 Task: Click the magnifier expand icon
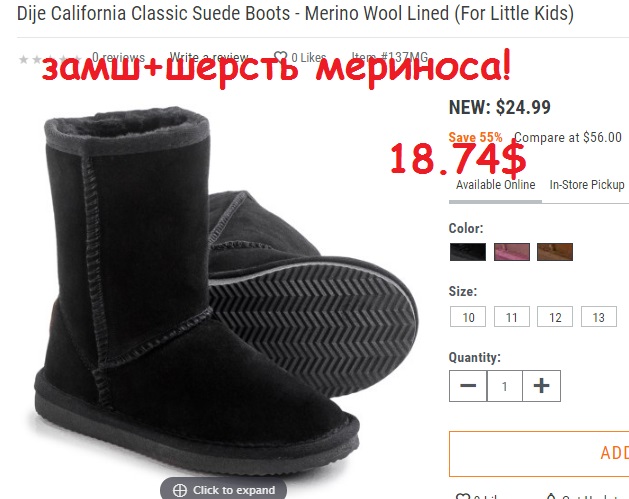click(x=180, y=490)
